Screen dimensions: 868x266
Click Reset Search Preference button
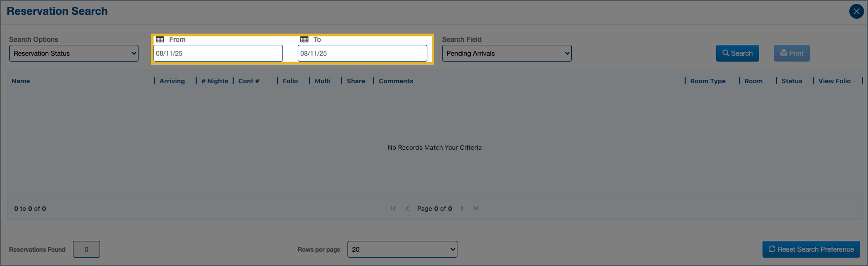811,249
